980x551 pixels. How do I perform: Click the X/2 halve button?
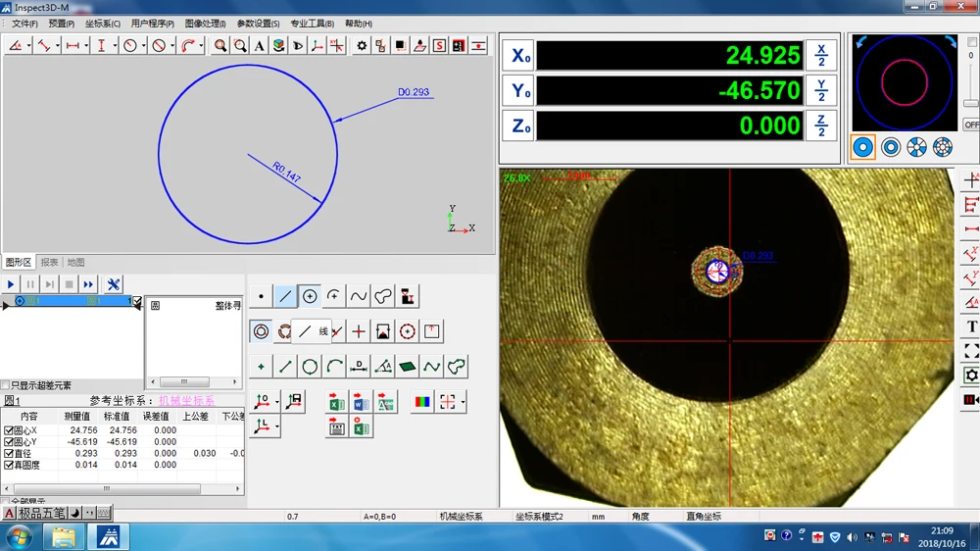[821, 55]
